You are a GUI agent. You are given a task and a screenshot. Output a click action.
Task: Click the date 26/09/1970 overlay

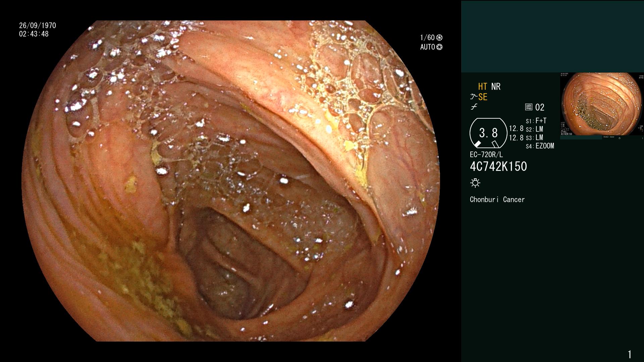click(x=38, y=25)
